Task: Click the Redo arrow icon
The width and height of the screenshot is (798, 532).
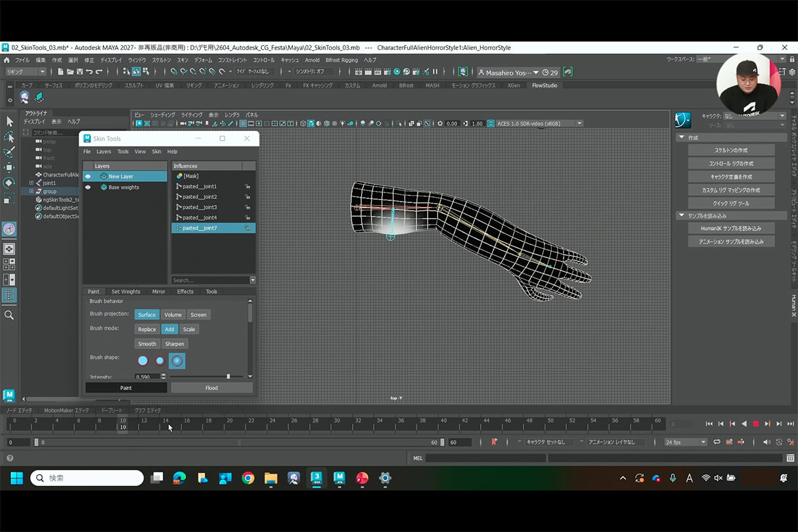Action: pyautogui.click(x=99, y=72)
